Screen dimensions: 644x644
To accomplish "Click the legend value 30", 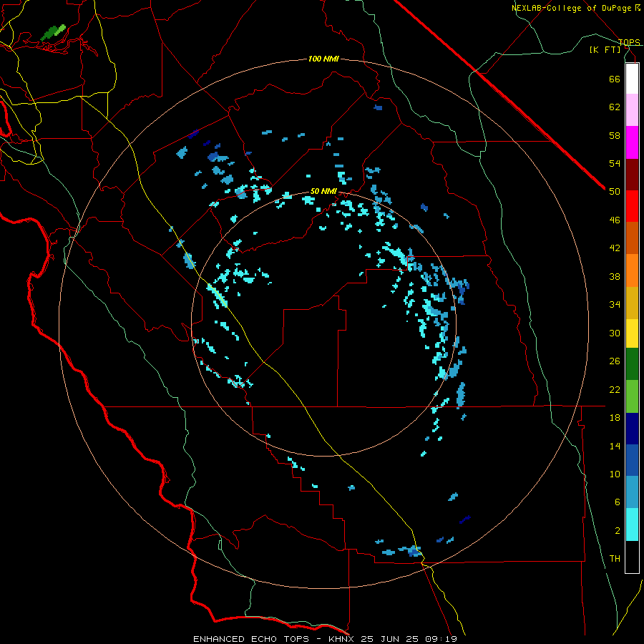I will pos(615,333).
